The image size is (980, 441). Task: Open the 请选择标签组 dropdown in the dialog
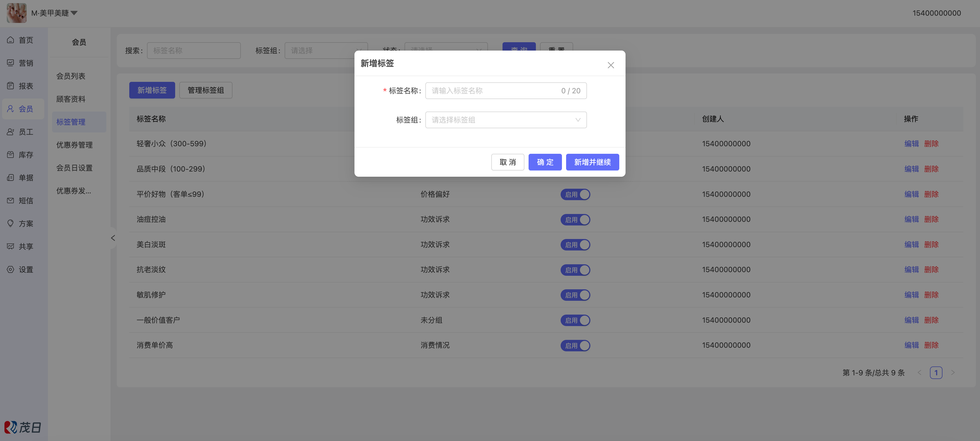(x=506, y=120)
